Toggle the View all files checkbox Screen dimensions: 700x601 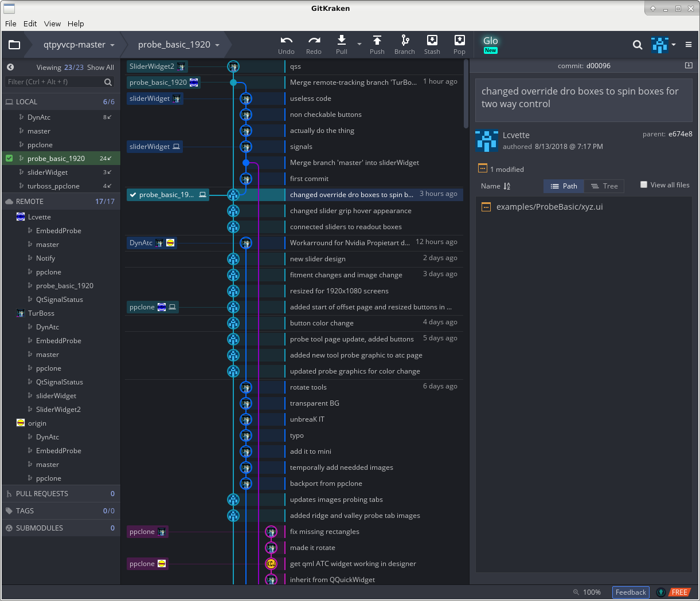(644, 184)
